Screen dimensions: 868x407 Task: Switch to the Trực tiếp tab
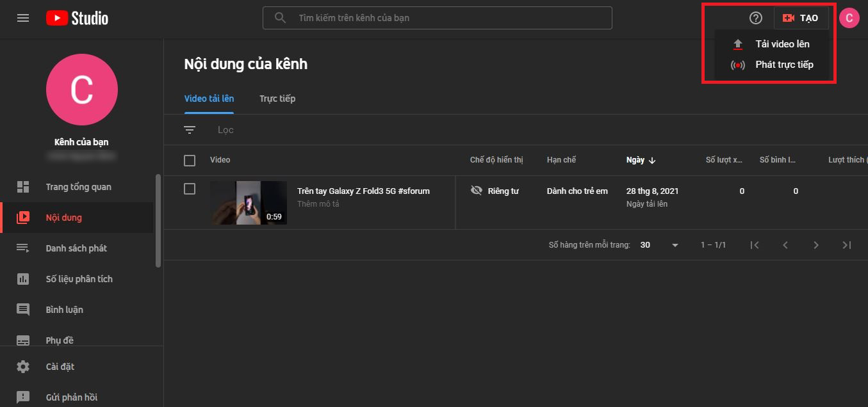click(277, 99)
